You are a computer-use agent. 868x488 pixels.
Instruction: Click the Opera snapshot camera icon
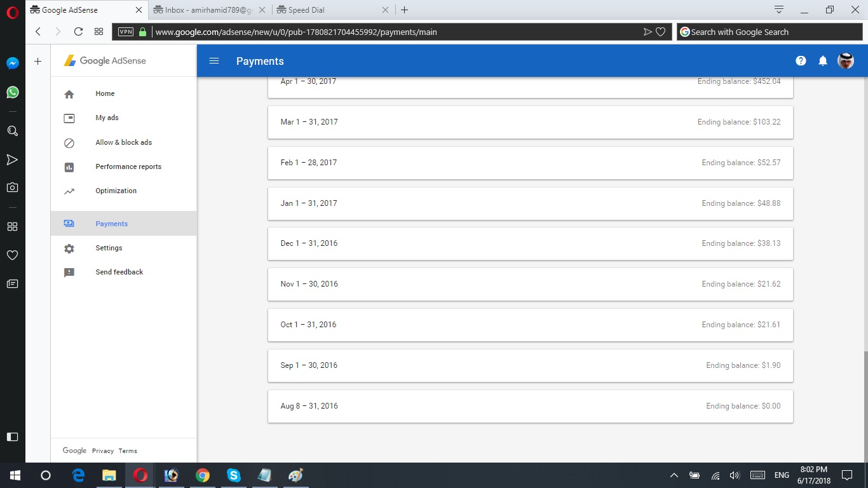pos(12,187)
